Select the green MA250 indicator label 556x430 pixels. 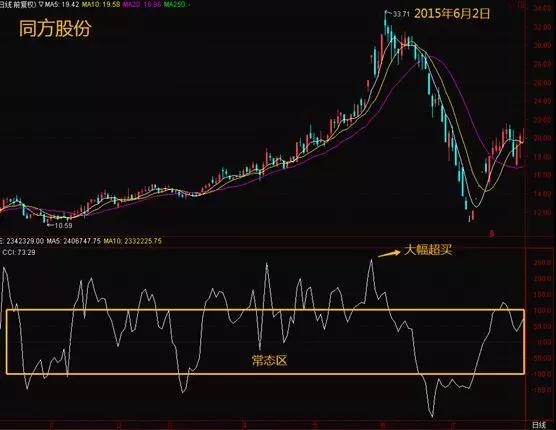pyautogui.click(x=177, y=5)
